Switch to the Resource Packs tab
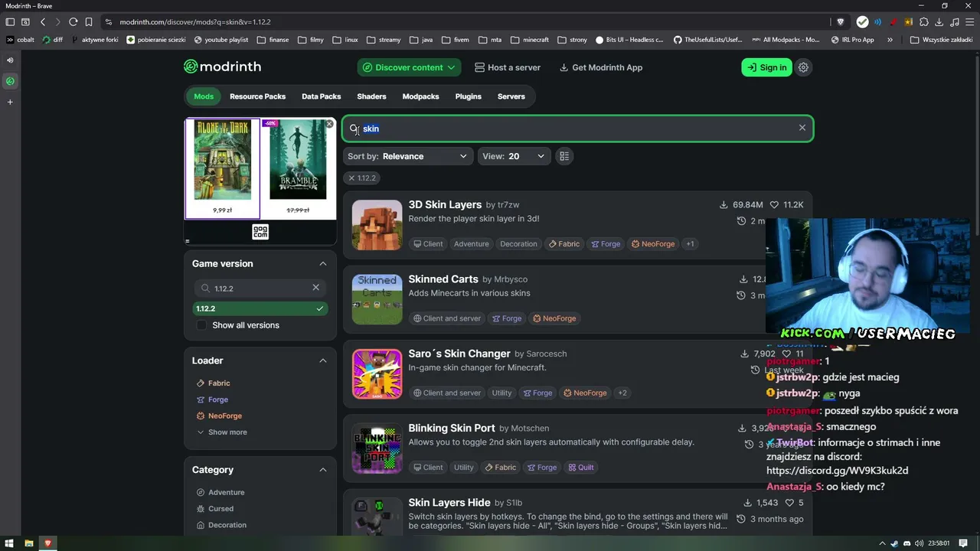The width and height of the screenshot is (980, 551). [257, 96]
